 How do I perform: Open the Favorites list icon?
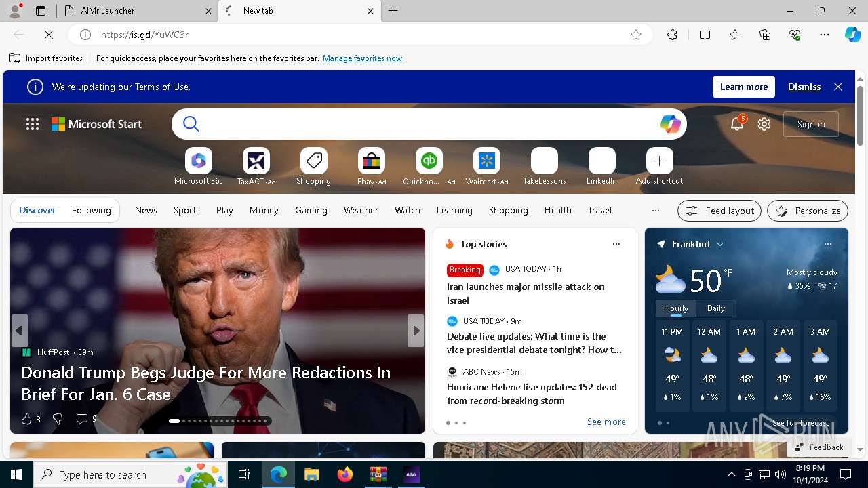click(x=735, y=35)
